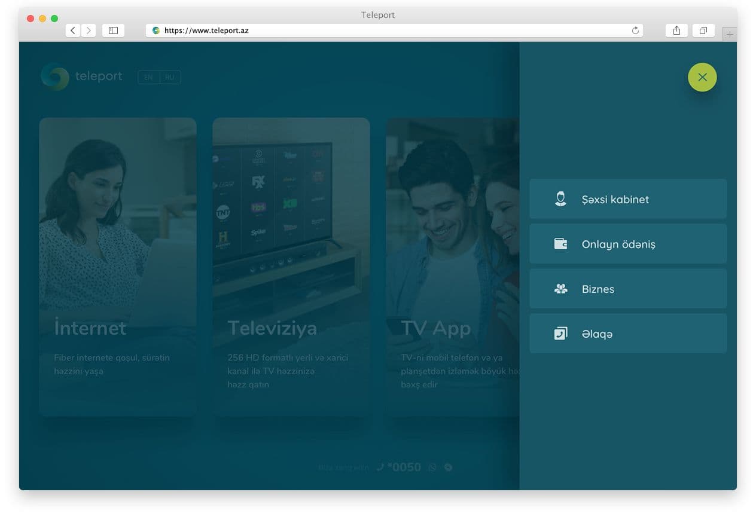Click the messenger icon right of WhatsApp
This screenshot has height=532, width=756.
pos(448,467)
